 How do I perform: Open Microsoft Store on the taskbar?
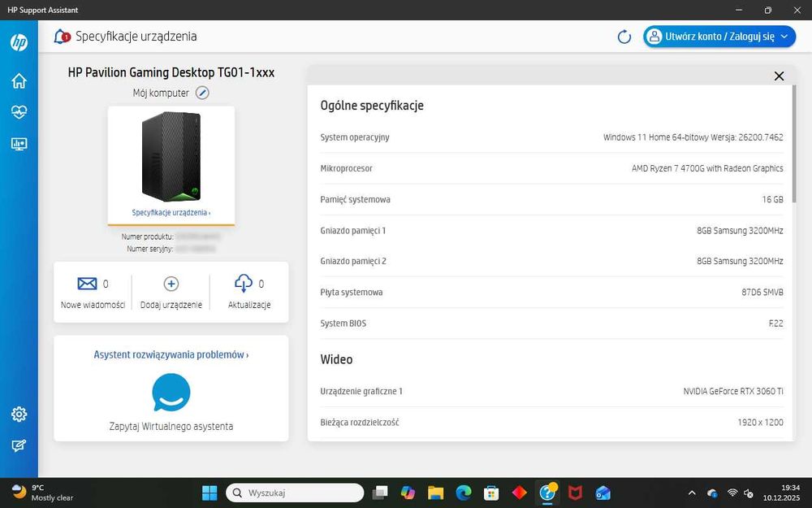tap(491, 493)
